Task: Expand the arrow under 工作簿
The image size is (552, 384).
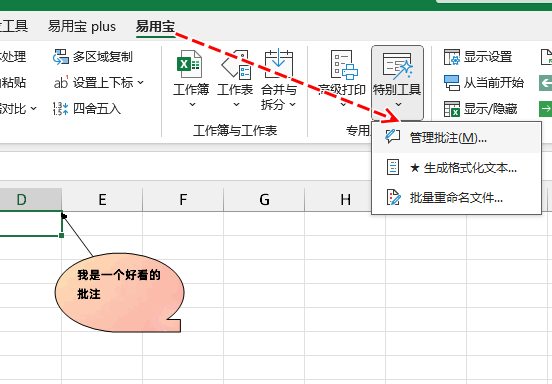Action: click(192, 105)
